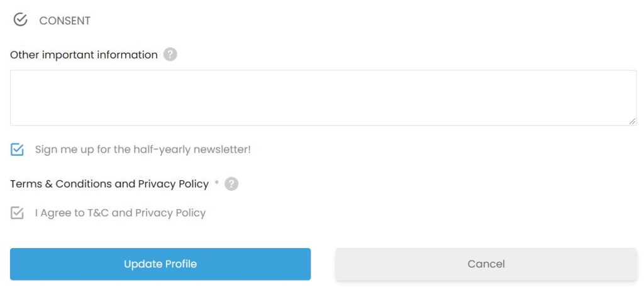Open help icon beside Terms & Conditions
Viewport: 644px width, 292px height.
pyautogui.click(x=231, y=184)
